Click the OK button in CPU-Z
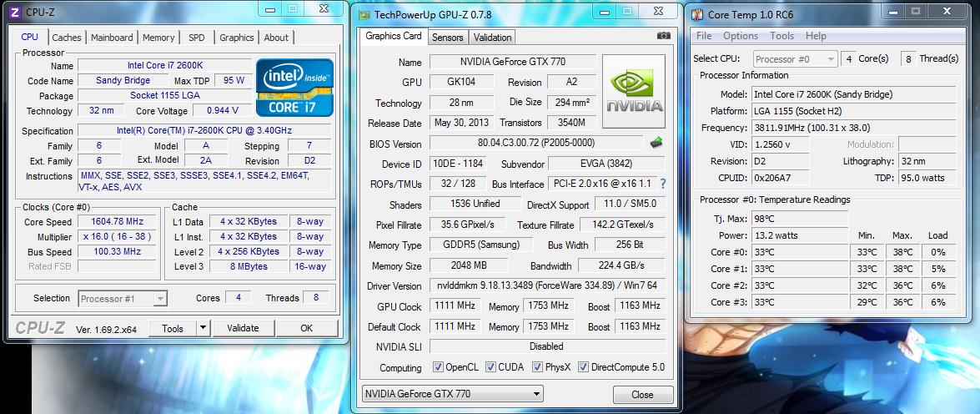980x414 pixels. (x=306, y=328)
